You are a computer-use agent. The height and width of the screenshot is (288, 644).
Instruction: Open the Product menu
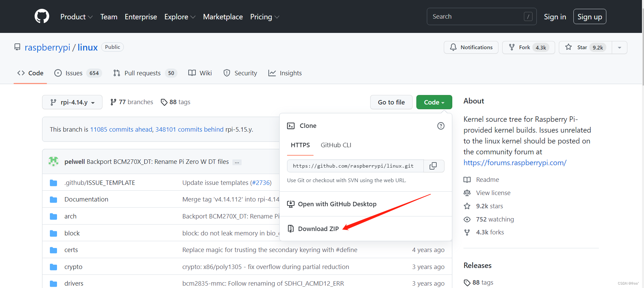[76, 17]
